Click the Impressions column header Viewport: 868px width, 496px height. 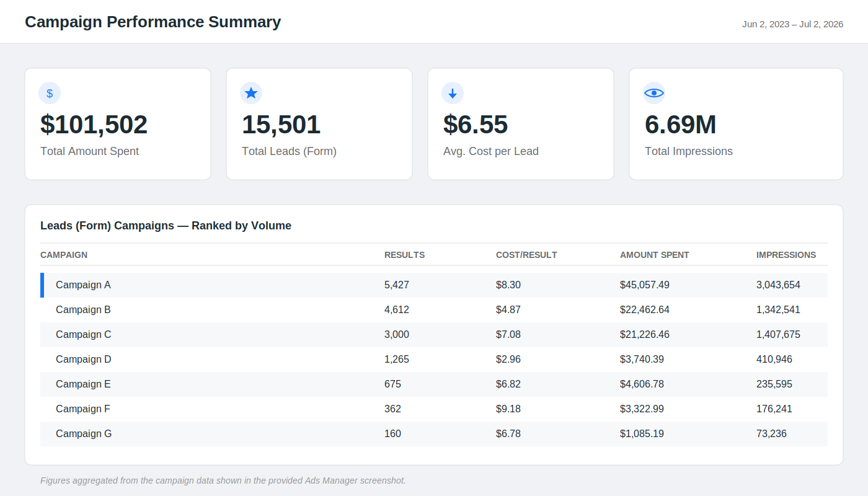[x=786, y=255]
